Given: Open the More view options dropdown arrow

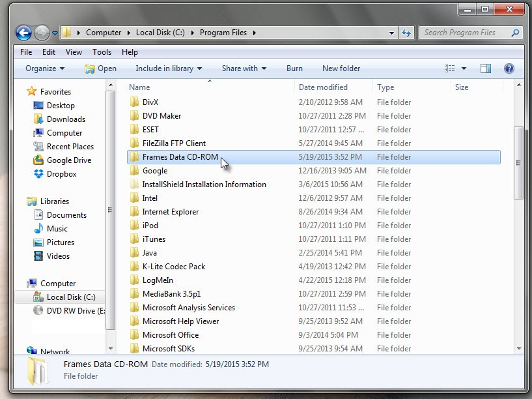Looking at the screenshot, I should point(464,68).
